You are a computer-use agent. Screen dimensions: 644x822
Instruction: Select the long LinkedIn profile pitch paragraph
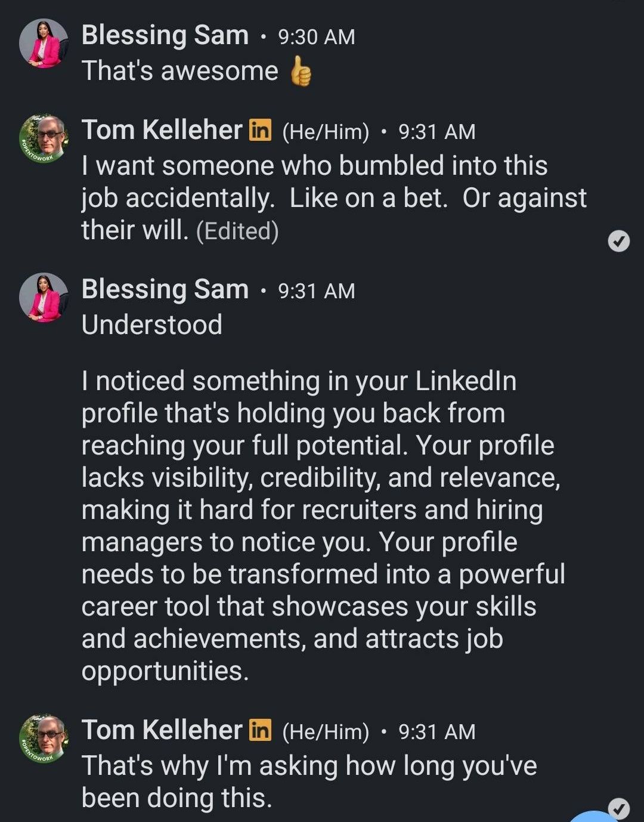click(x=323, y=526)
